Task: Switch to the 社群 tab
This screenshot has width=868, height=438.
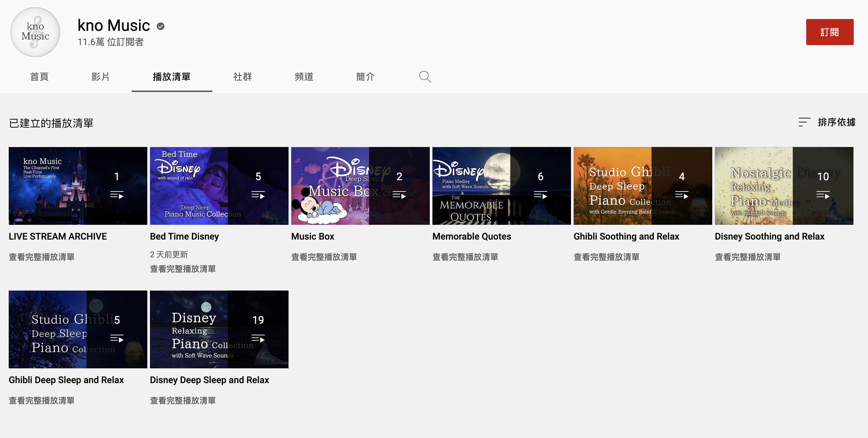Action: [243, 77]
